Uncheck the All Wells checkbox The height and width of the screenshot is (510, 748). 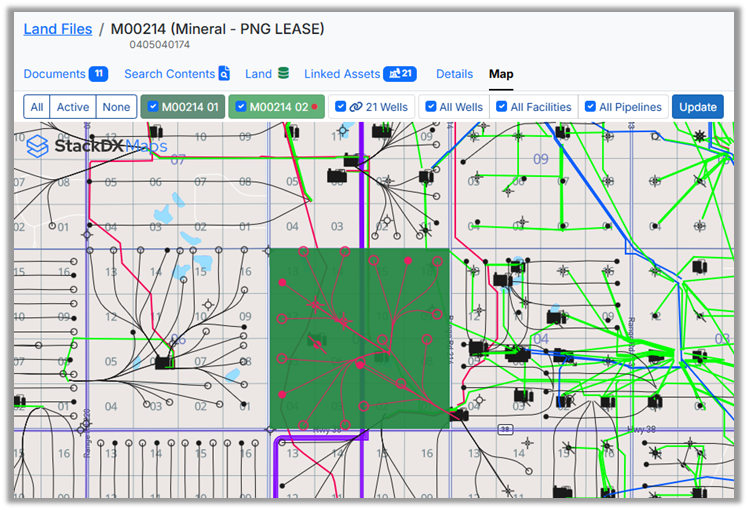pyautogui.click(x=431, y=107)
